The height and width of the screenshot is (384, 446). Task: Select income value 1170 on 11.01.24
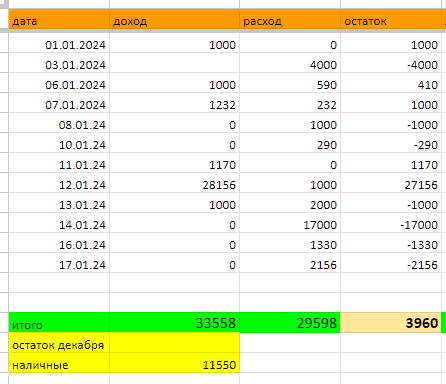(174, 163)
